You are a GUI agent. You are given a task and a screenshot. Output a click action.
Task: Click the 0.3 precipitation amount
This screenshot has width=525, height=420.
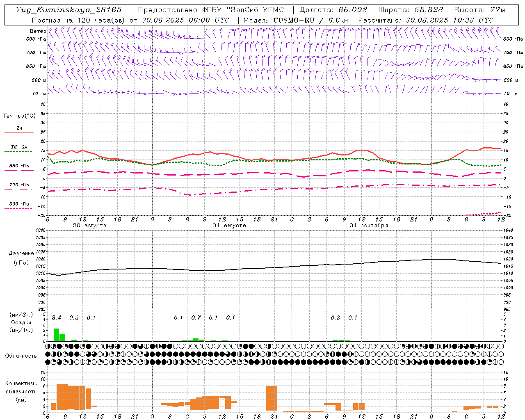point(336,318)
